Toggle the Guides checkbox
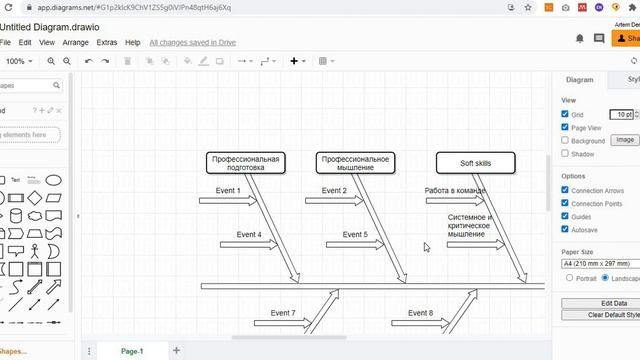Image resolution: width=640 pixels, height=360 pixels. click(x=565, y=216)
